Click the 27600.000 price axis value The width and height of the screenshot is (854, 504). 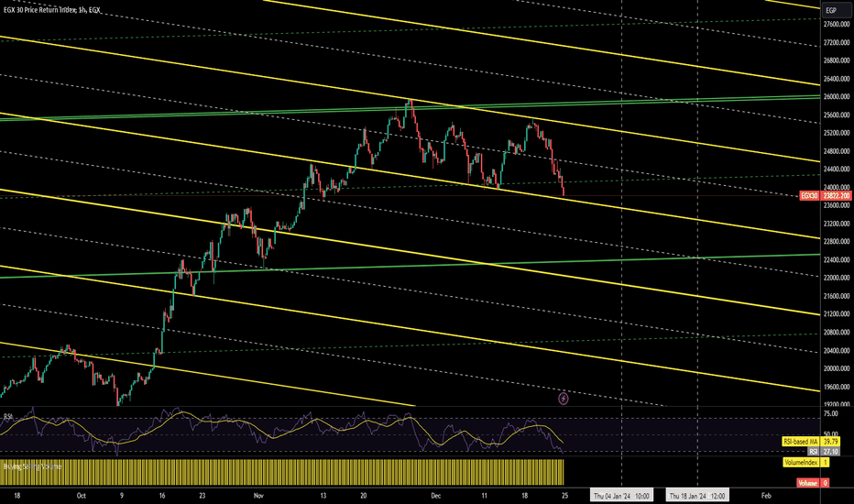[837, 25]
